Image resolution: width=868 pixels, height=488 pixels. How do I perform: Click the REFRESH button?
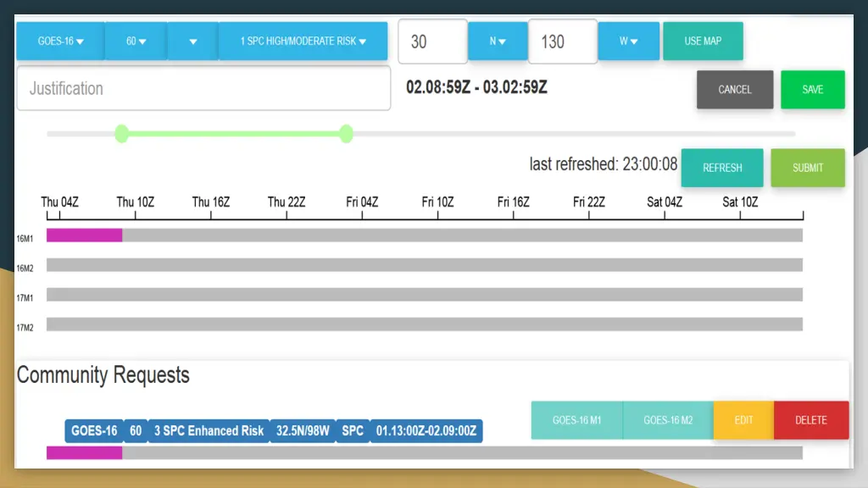click(x=722, y=168)
